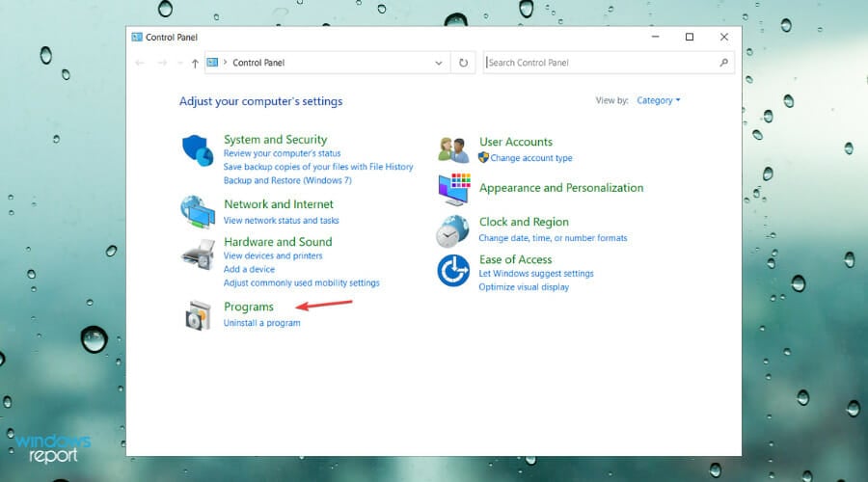Click the address bar Control Panel icon

(x=212, y=63)
